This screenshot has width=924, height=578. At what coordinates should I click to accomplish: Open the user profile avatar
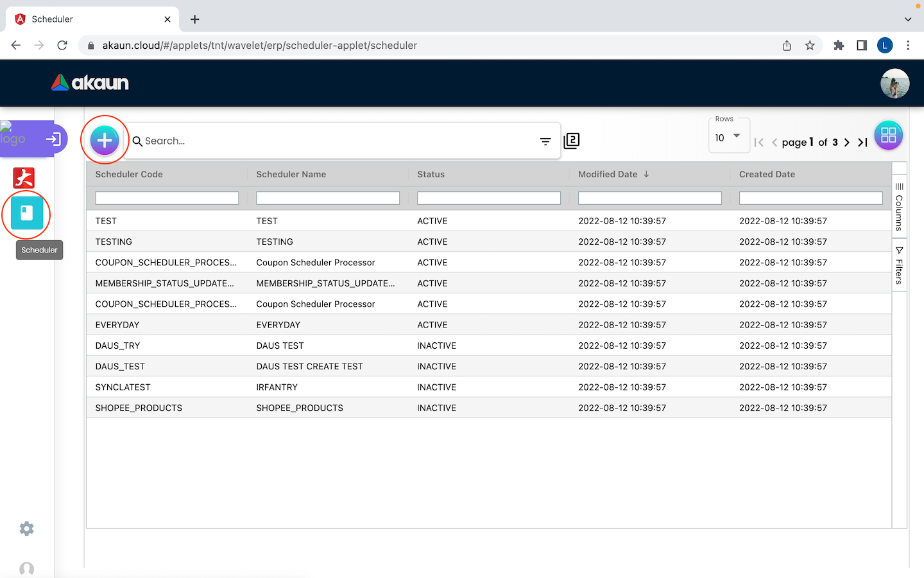click(894, 83)
